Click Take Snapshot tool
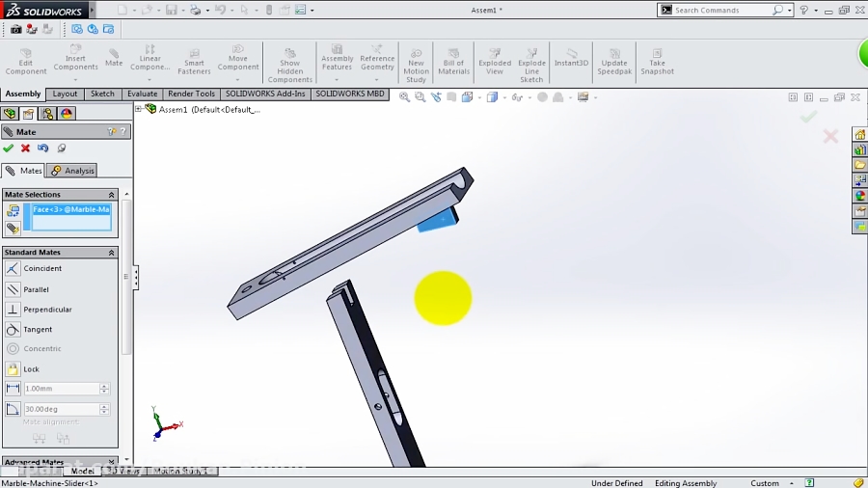 [657, 61]
